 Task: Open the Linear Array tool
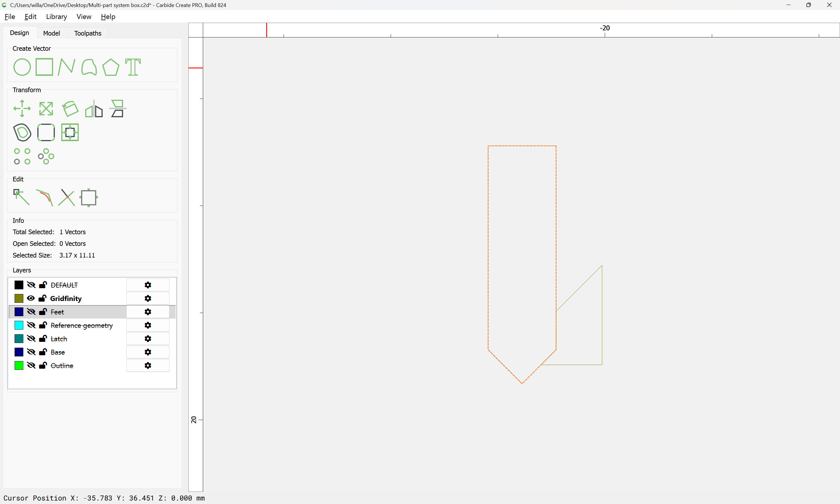22,156
